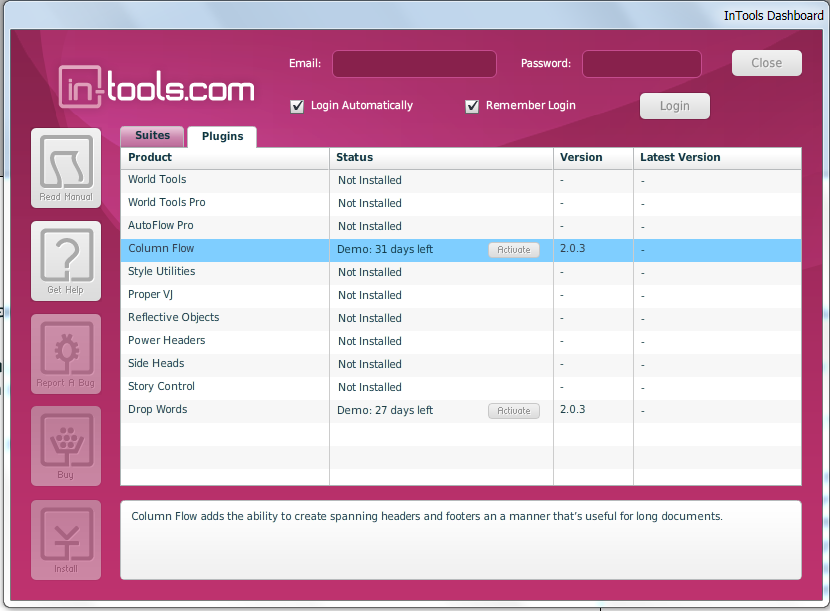Screen dimensions: 830x611
Task: Click the InTools Dashboard window title
Action: pos(773,16)
